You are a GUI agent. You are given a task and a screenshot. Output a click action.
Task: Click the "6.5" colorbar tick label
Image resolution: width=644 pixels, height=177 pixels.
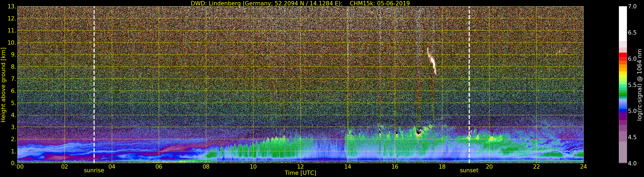tap(632, 33)
